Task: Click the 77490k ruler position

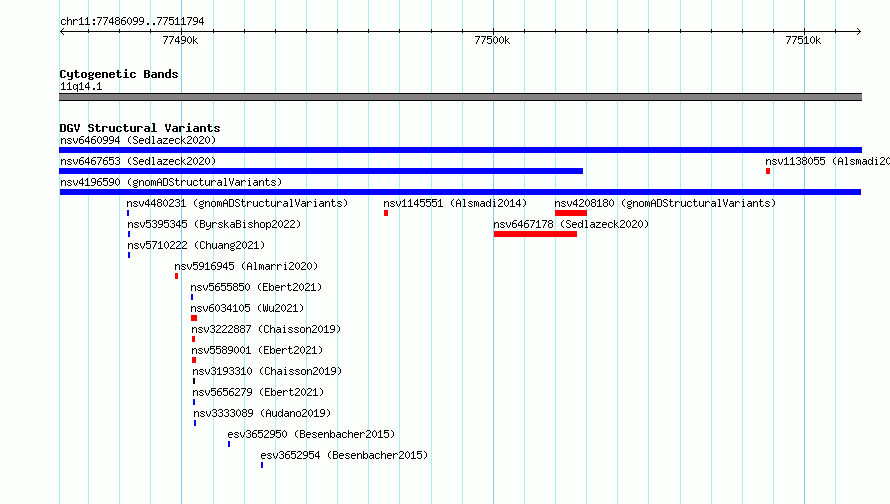Action: point(180,40)
